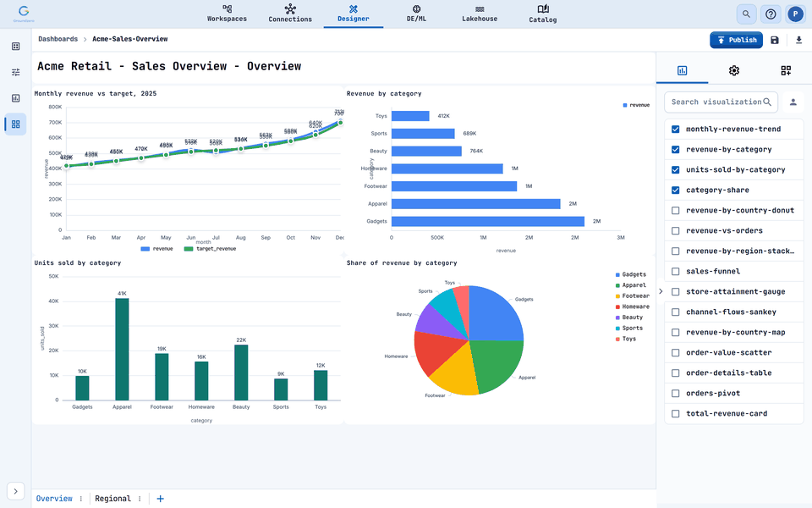
Task: Click the magnifier icon in visualization search
Action: [x=767, y=102]
